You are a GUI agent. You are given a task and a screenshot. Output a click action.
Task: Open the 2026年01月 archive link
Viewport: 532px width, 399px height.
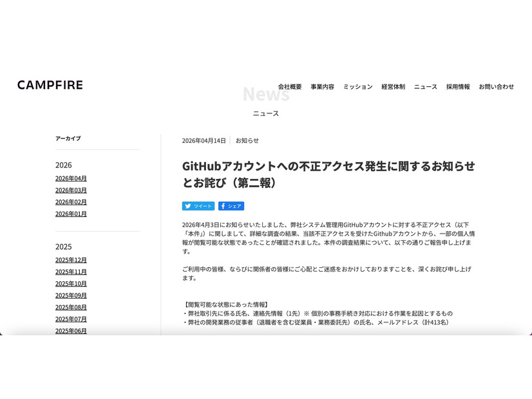(x=71, y=214)
